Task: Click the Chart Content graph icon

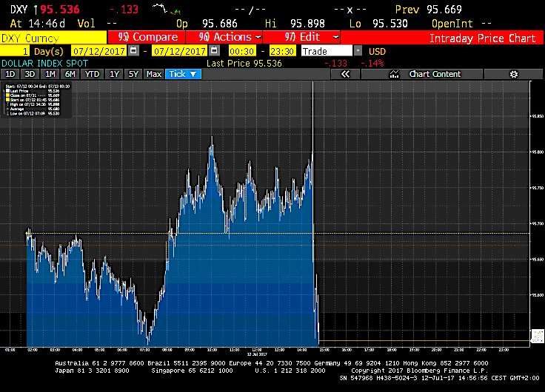Action: [x=394, y=74]
